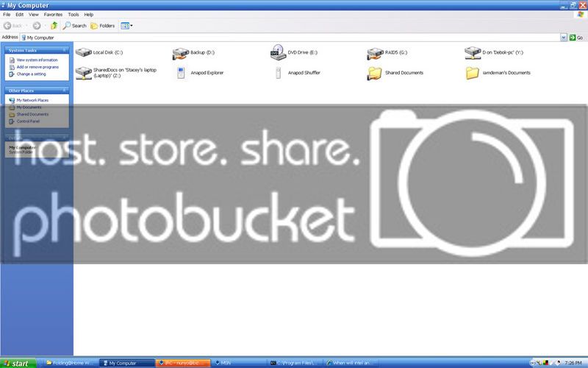Image resolution: width=588 pixels, height=368 pixels.
Task: Open My Documents link in Other Places
Action: (x=29, y=107)
